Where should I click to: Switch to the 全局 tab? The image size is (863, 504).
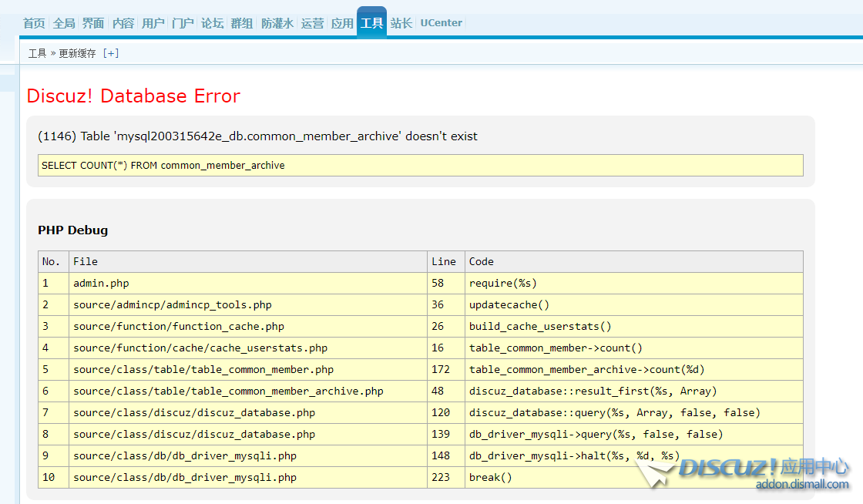coord(64,23)
